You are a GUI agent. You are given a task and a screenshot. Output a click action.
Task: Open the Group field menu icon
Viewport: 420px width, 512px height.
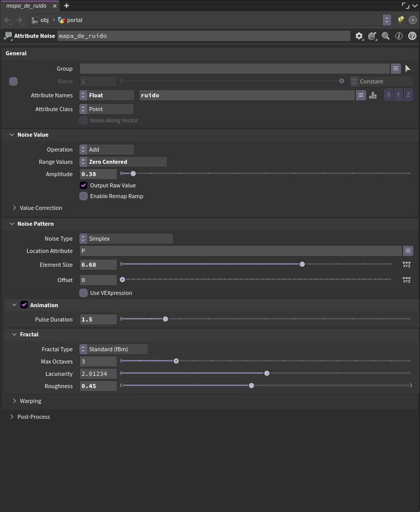point(395,69)
